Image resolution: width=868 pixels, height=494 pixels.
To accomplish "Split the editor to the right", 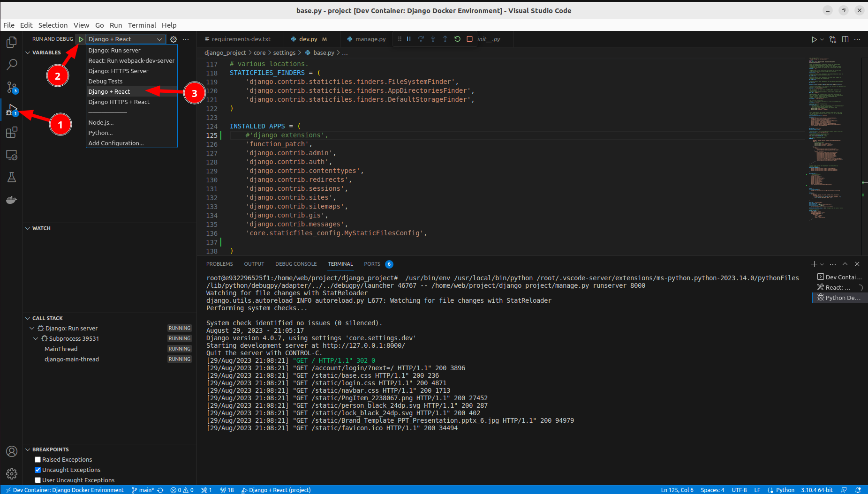I will [845, 39].
